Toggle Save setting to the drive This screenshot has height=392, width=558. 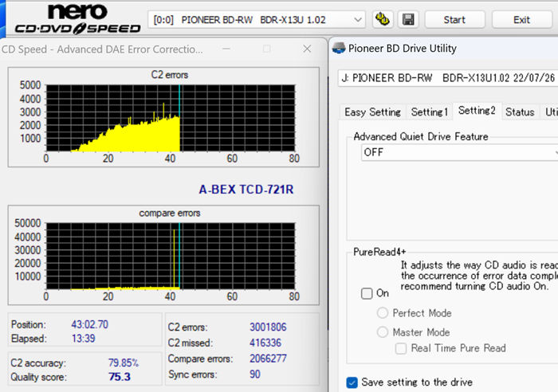pyautogui.click(x=352, y=382)
